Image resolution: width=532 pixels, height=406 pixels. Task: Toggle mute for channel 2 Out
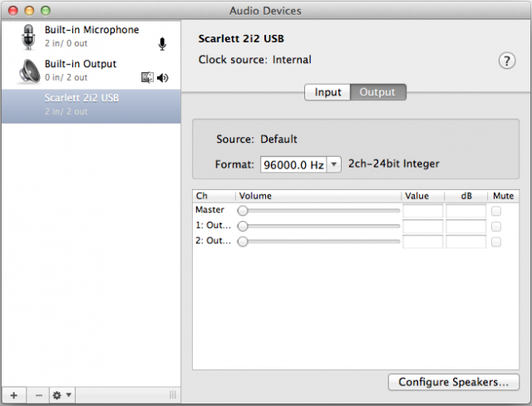(x=496, y=242)
